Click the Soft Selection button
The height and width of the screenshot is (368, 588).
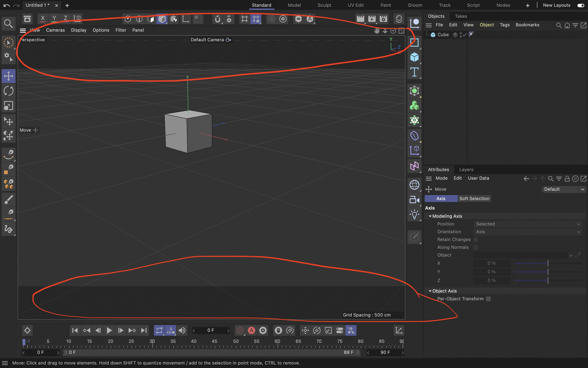[474, 198]
